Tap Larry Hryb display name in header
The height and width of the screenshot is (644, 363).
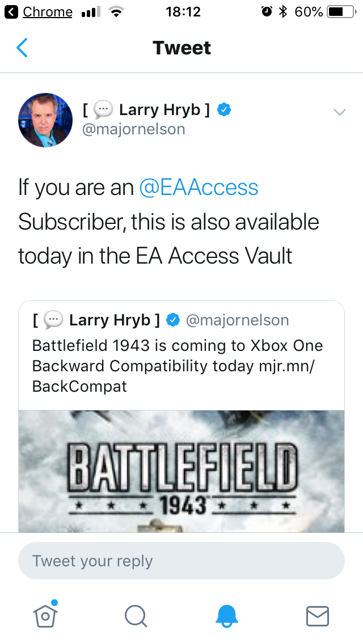tap(159, 109)
